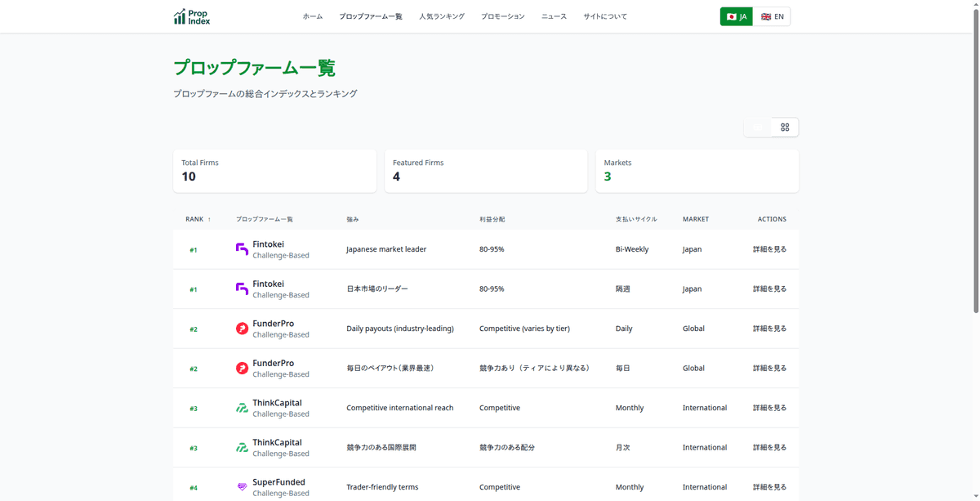Switch language to JA
Viewport: 980px width, 501px height.
[737, 16]
